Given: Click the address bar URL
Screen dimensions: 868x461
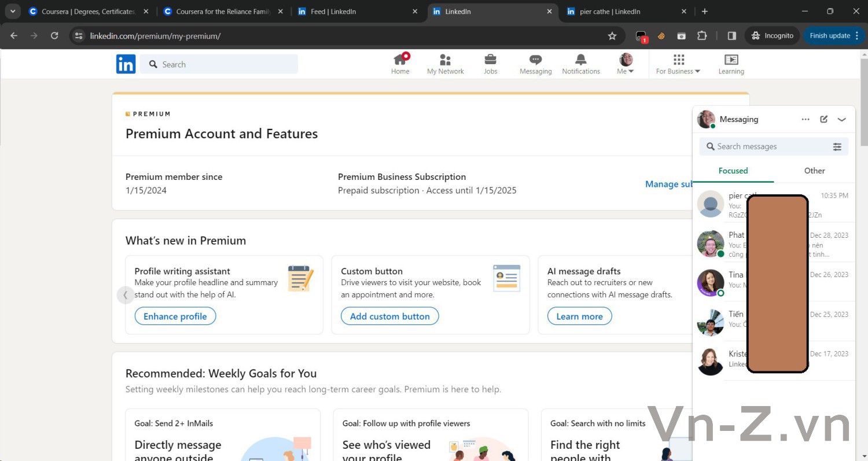Looking at the screenshot, I should [155, 36].
